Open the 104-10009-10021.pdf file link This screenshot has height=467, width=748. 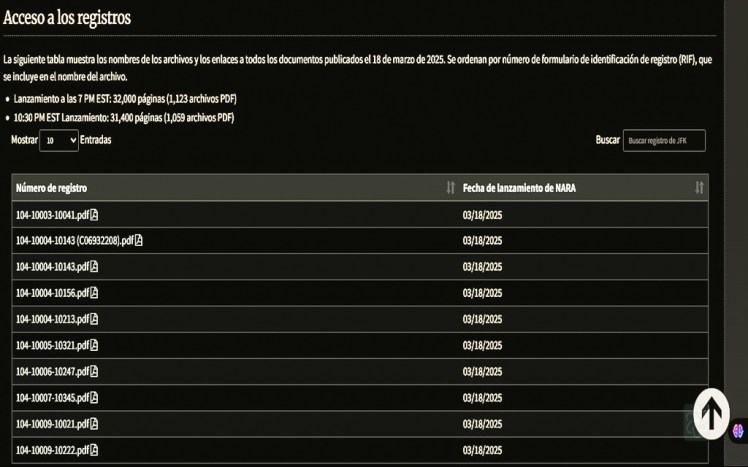click(52, 424)
